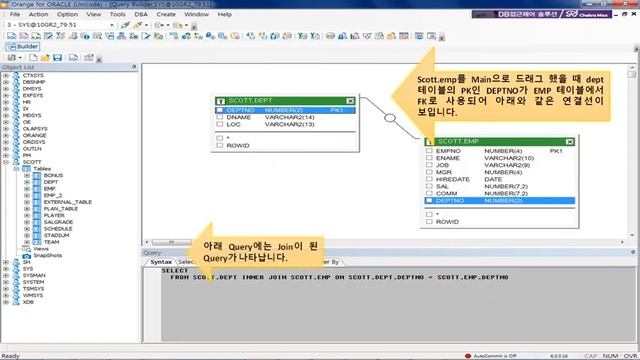640x360 pixels.
Task: Close the SCOTT.DEPT table box
Action: coord(350,101)
